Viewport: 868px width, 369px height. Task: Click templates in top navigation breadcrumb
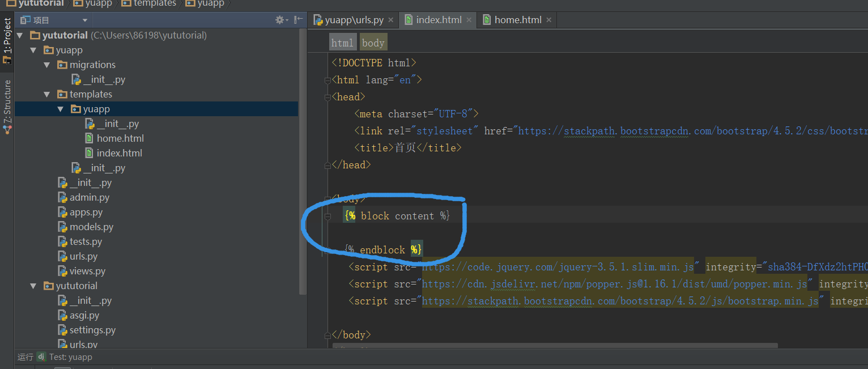click(x=149, y=3)
